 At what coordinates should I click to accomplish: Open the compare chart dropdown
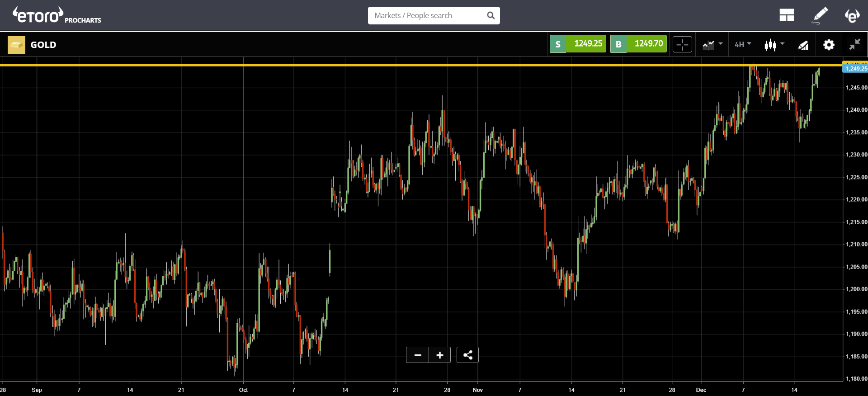713,44
